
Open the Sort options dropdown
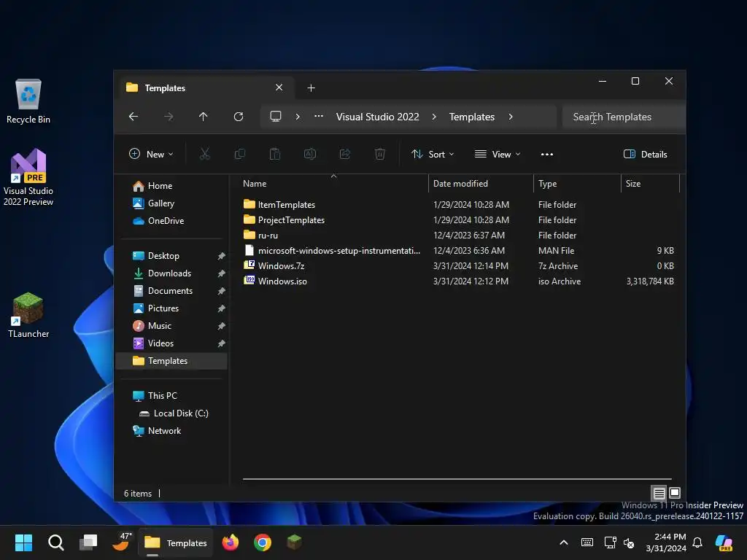(433, 155)
